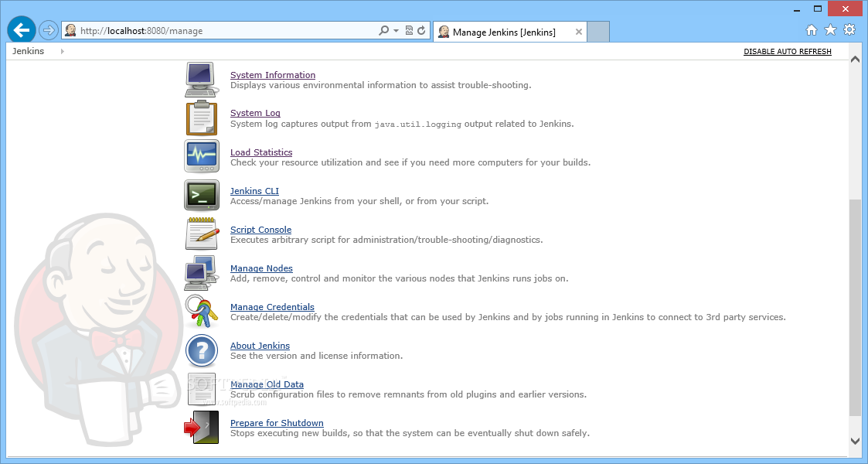Screen dimensions: 868x464
Task: Open the System Log link
Action: coord(255,113)
